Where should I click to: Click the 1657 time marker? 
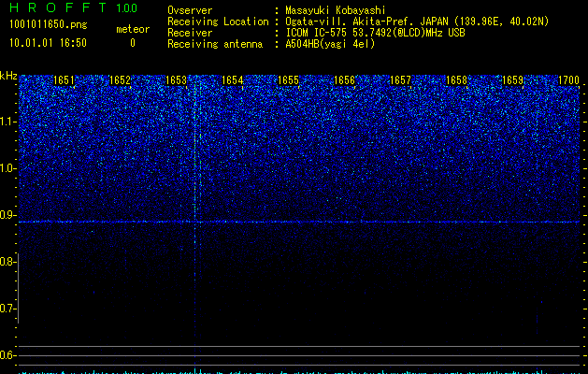tap(400, 80)
